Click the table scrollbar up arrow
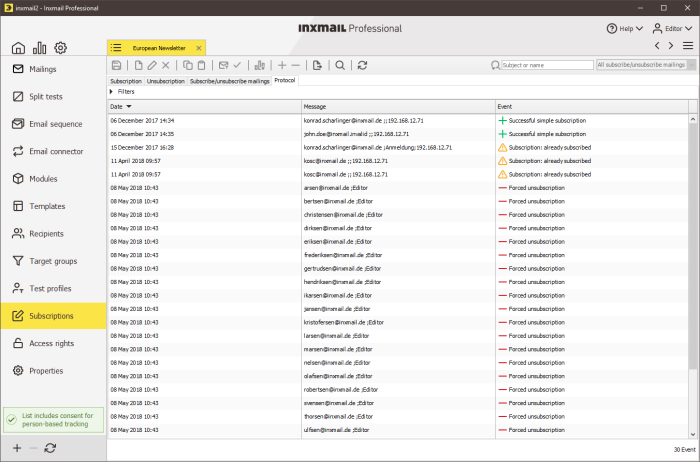700x462 pixels. (692, 119)
